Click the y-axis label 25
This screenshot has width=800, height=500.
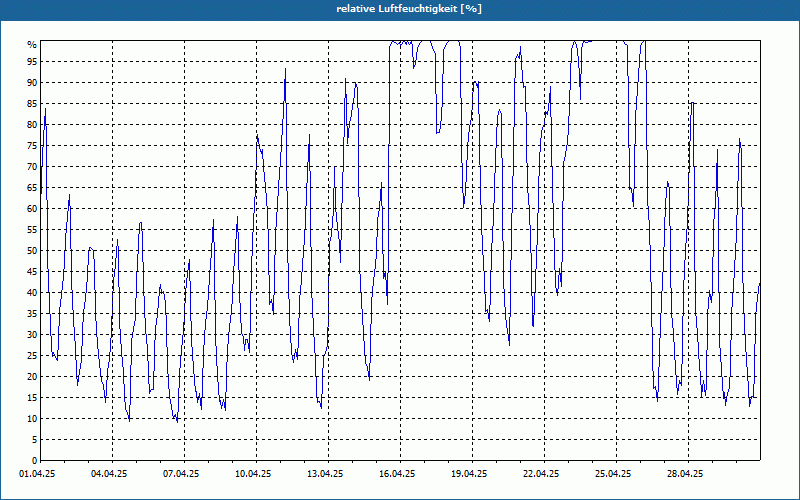coord(32,356)
